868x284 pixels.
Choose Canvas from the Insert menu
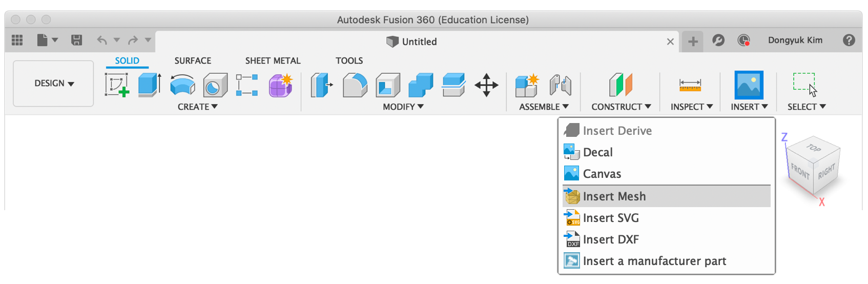[x=667, y=174]
